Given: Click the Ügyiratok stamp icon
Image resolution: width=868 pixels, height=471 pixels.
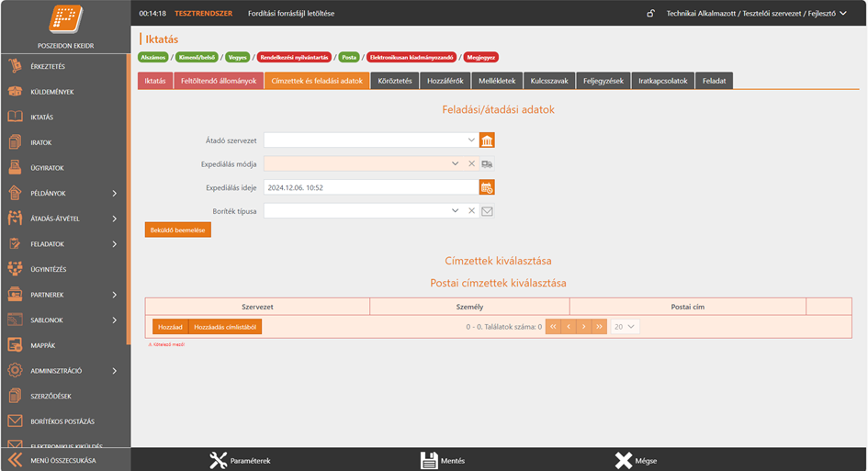Looking at the screenshot, I should (x=15, y=167).
